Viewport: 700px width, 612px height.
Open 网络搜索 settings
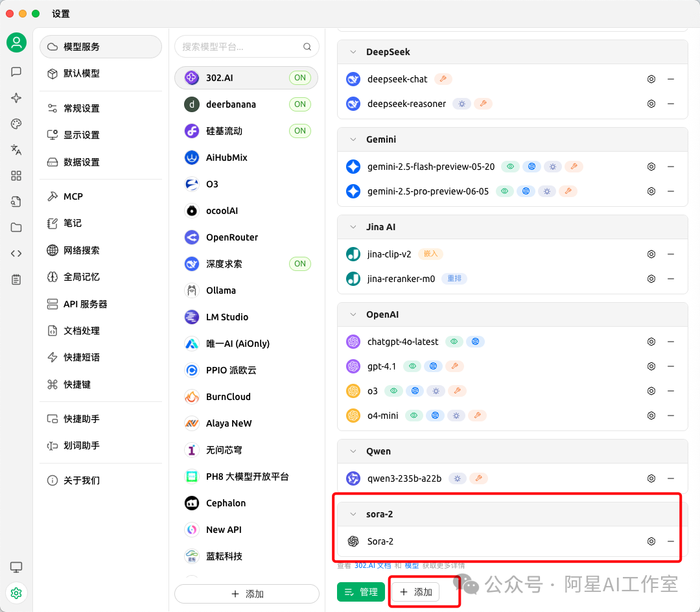coord(101,250)
